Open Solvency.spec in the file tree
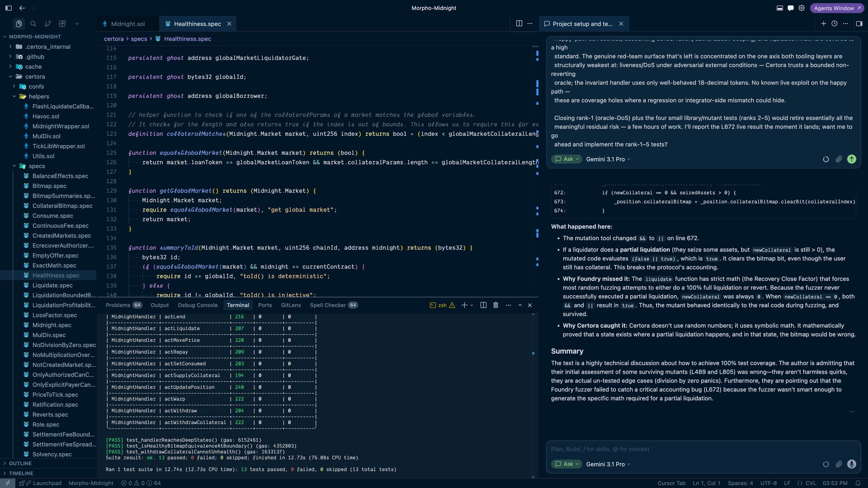Image resolution: width=868 pixels, height=488 pixels. tap(52, 454)
